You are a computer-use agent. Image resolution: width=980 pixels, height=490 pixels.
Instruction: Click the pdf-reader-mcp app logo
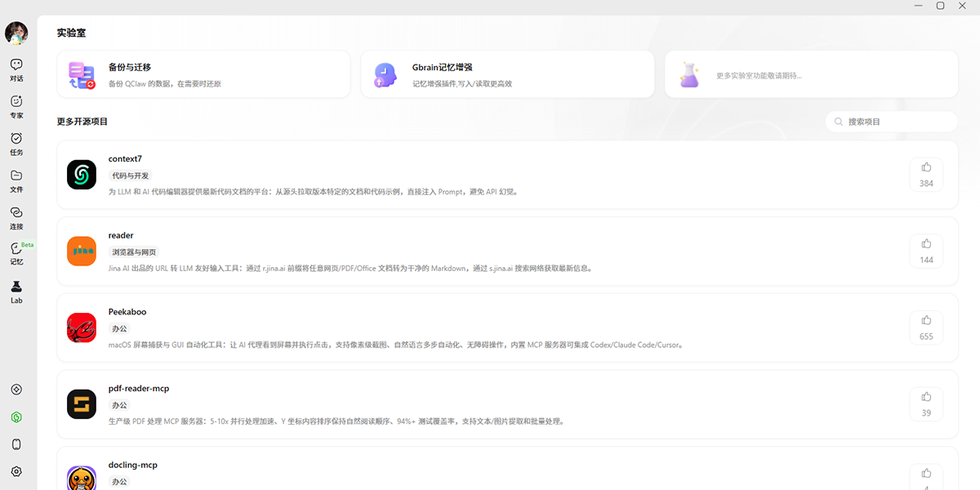point(82,404)
